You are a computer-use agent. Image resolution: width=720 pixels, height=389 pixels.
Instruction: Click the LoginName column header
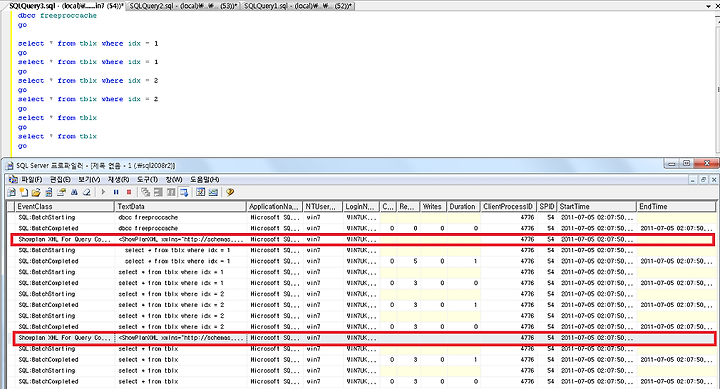(x=361, y=207)
